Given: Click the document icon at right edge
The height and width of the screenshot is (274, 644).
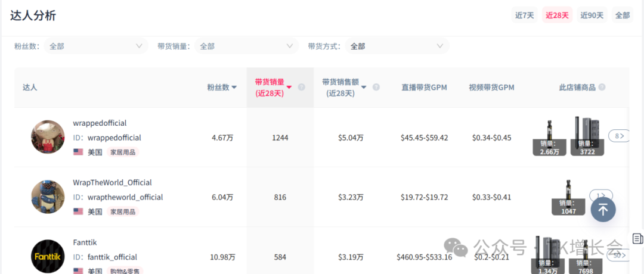Looking at the screenshot, I should pyautogui.click(x=637, y=238).
